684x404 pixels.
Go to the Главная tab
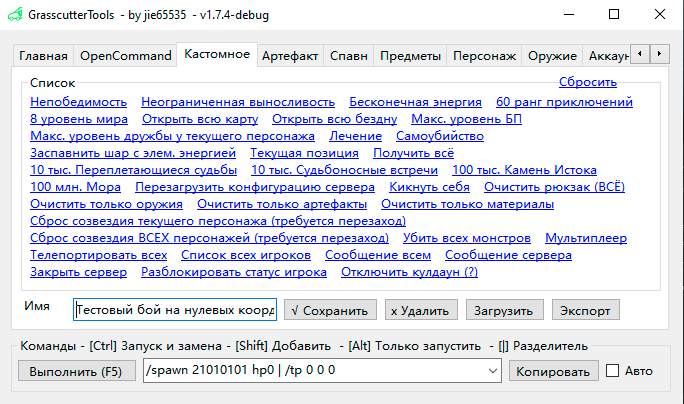coord(43,56)
